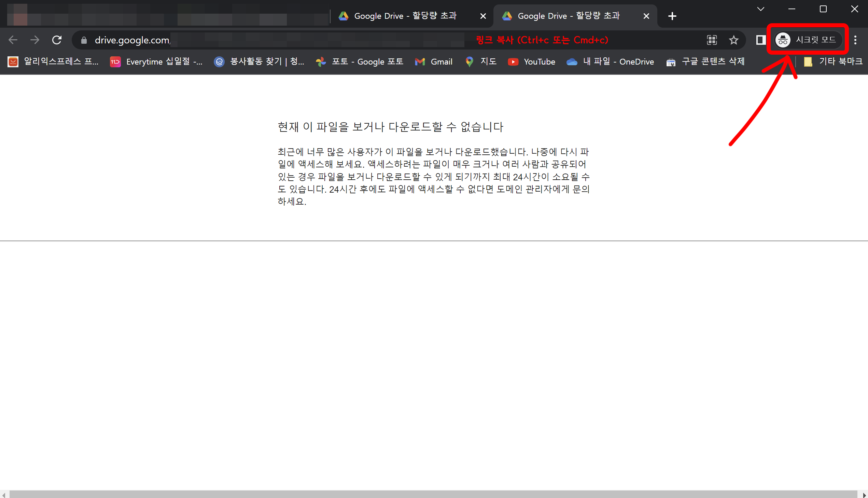Screen dimensions: 868x498
Task: Close the active Google Drive tab
Action: click(646, 16)
